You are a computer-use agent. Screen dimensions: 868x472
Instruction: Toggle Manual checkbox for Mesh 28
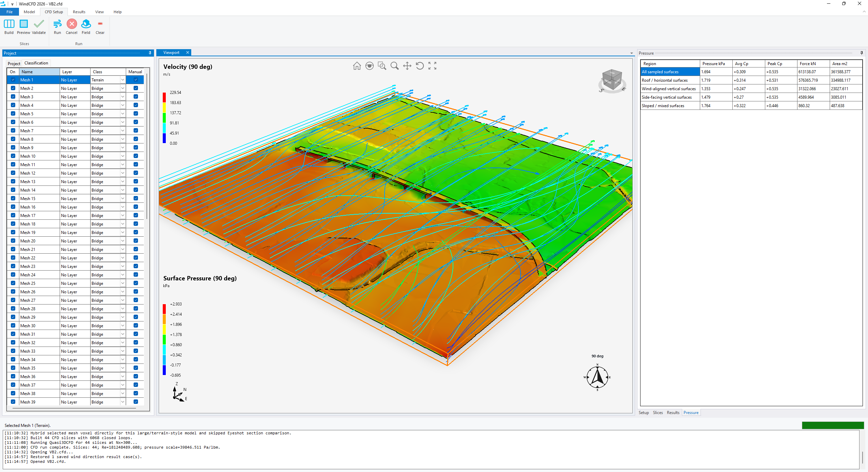pyautogui.click(x=136, y=309)
